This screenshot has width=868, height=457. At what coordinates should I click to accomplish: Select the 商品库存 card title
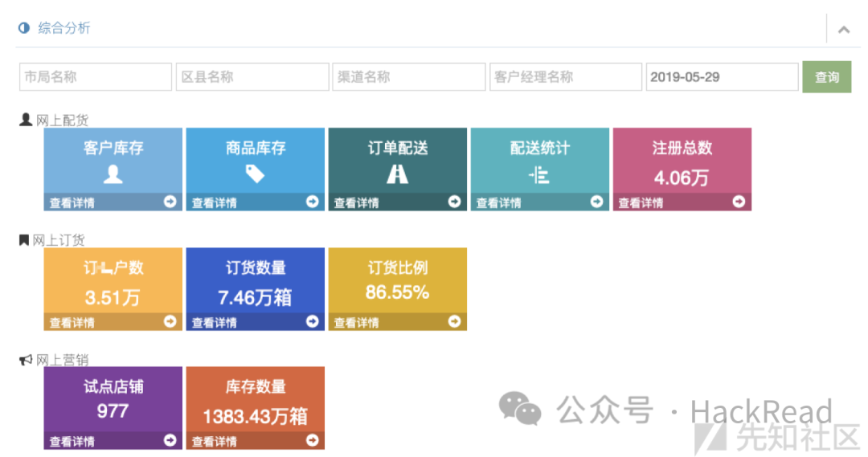coord(256,148)
